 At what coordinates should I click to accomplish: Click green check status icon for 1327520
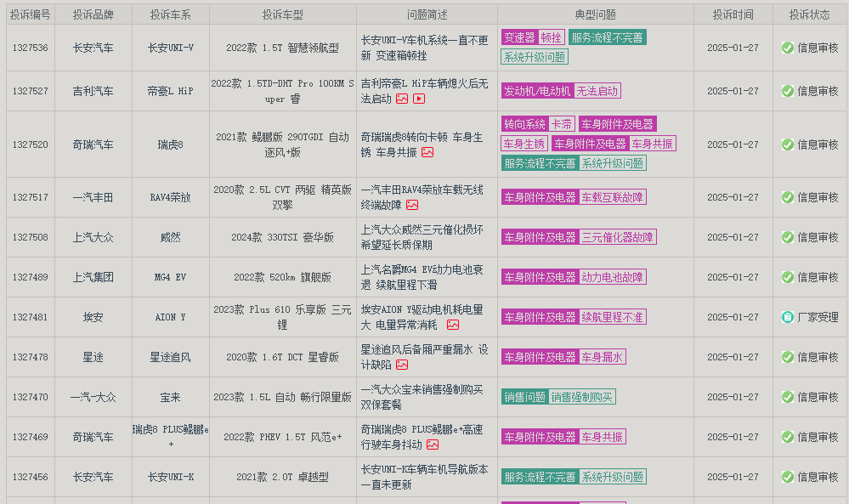tap(788, 144)
